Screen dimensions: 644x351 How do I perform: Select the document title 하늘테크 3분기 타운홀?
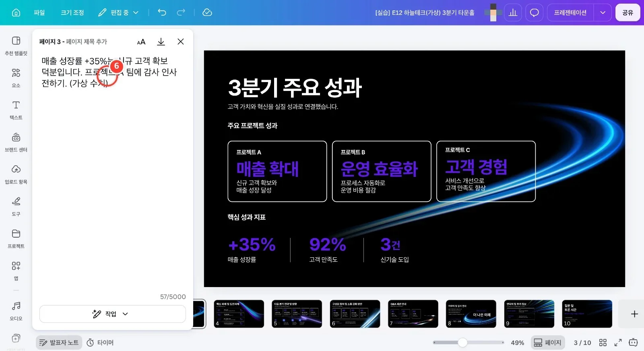click(425, 12)
